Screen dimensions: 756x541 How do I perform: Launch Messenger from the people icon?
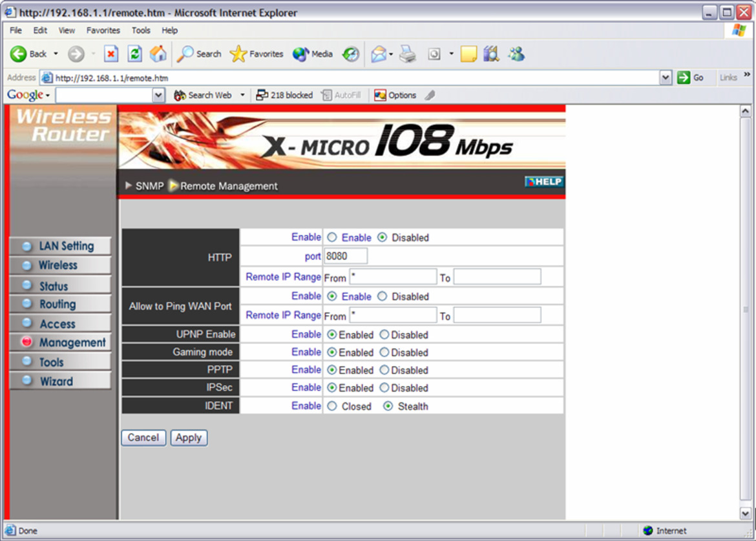(516, 54)
